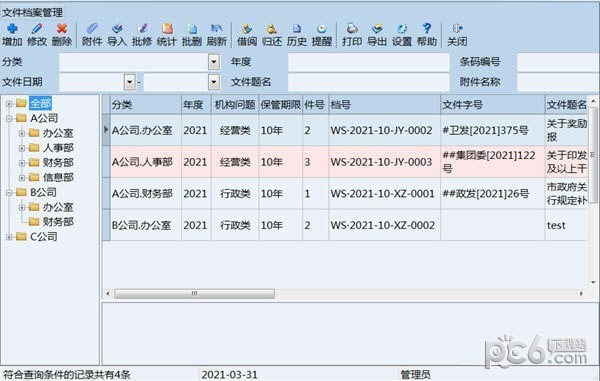The image size is (600, 381).
Task: Click the 关闭 (close) toolbar icon
Action: tap(457, 28)
